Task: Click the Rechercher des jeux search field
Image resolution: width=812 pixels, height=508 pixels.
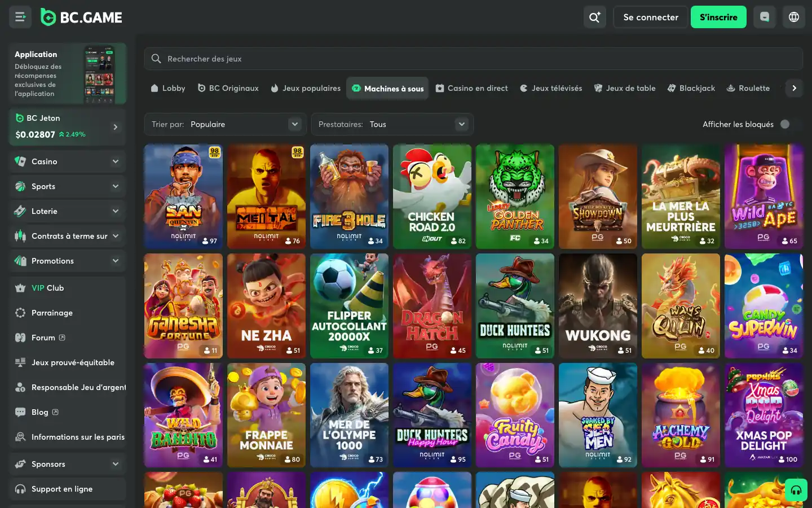Action: pyautogui.click(x=474, y=59)
